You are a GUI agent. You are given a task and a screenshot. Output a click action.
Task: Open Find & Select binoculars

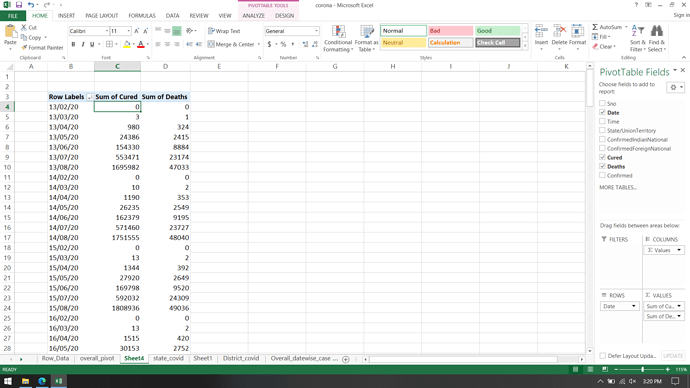(657, 38)
